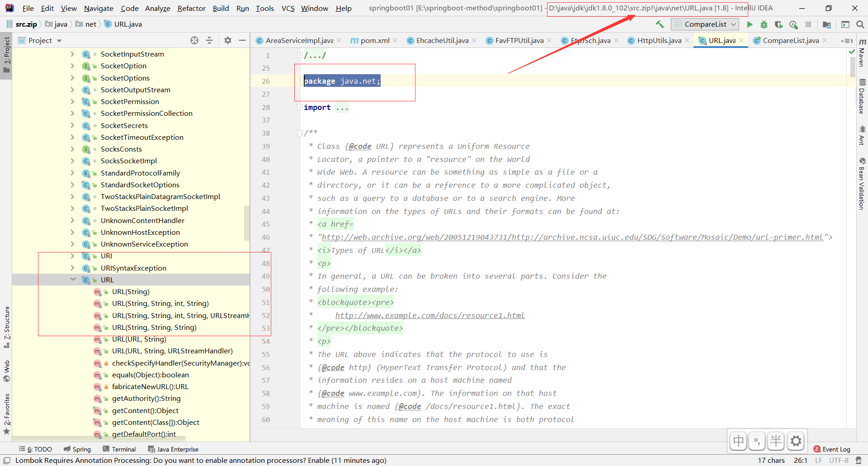Collapse All in the Project tool window
This screenshot has height=466, width=868.
coord(209,40)
